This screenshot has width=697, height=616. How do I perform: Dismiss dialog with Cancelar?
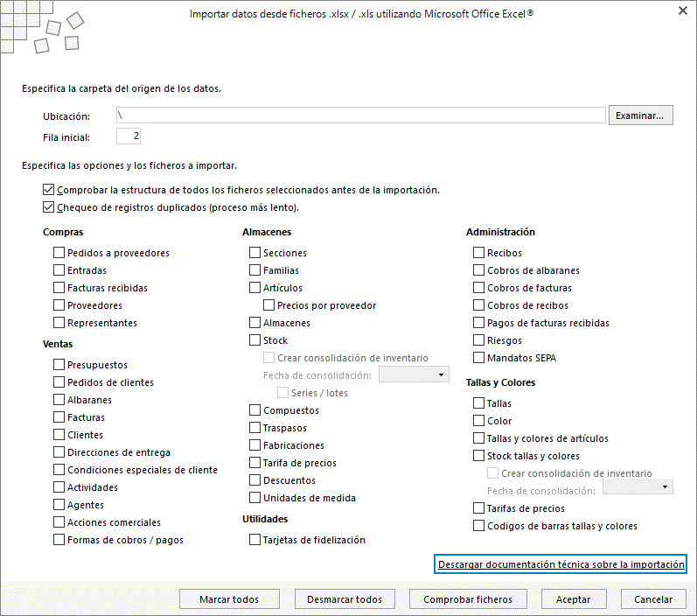click(653, 599)
